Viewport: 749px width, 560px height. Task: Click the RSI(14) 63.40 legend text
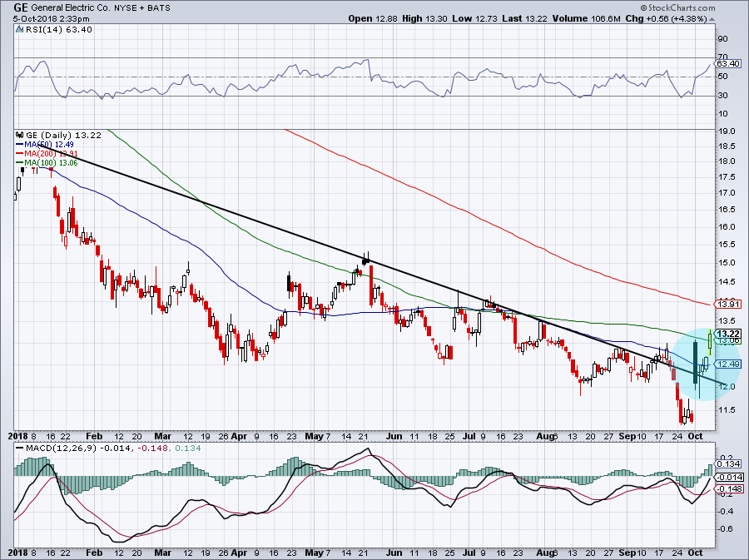click(59, 30)
